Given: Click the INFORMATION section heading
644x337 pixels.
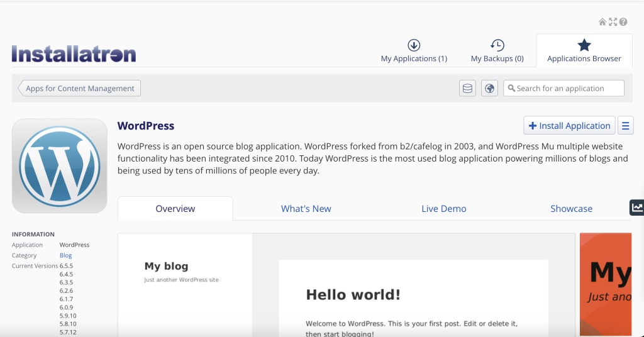Looking at the screenshot, I should click(33, 235).
